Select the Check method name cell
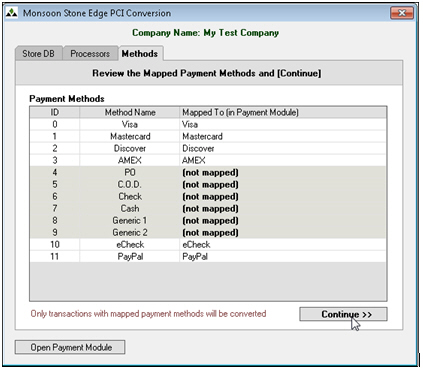The height and width of the screenshot is (370, 423). (130, 196)
